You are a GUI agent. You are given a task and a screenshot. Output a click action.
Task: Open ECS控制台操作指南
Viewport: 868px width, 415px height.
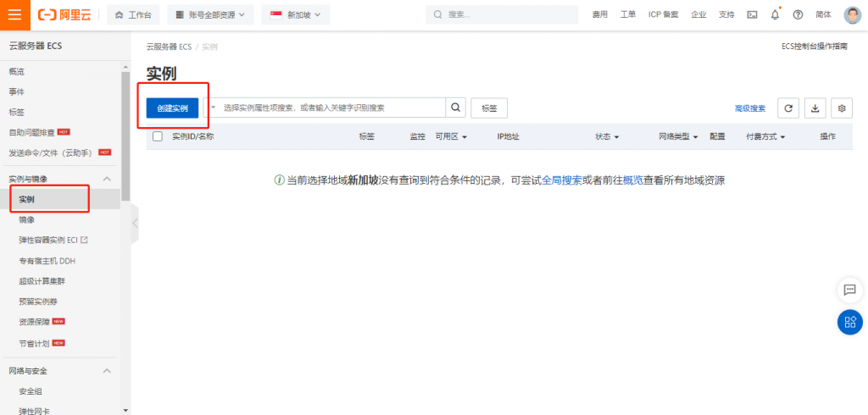coord(815,47)
